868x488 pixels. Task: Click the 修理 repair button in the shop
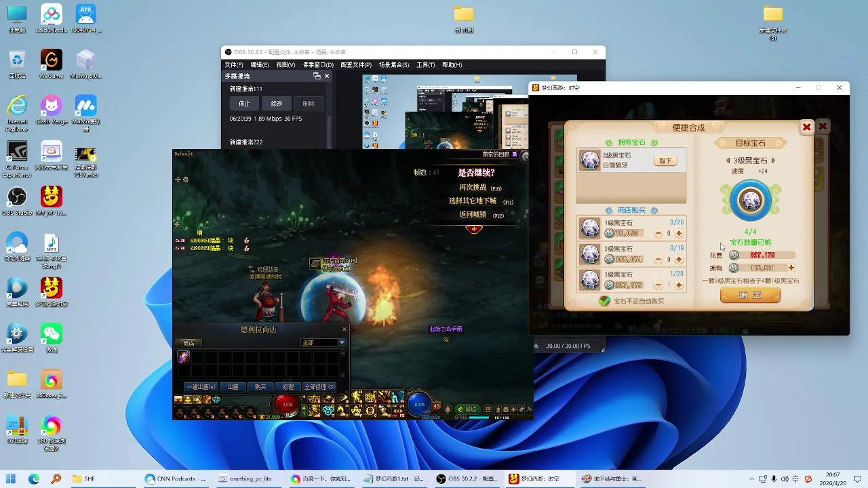[x=288, y=387]
